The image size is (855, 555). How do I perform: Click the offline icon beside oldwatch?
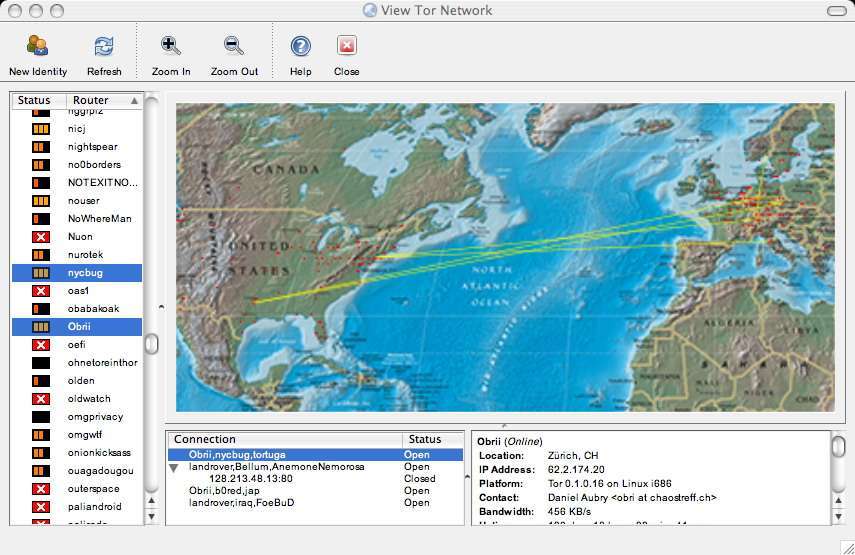[41, 399]
